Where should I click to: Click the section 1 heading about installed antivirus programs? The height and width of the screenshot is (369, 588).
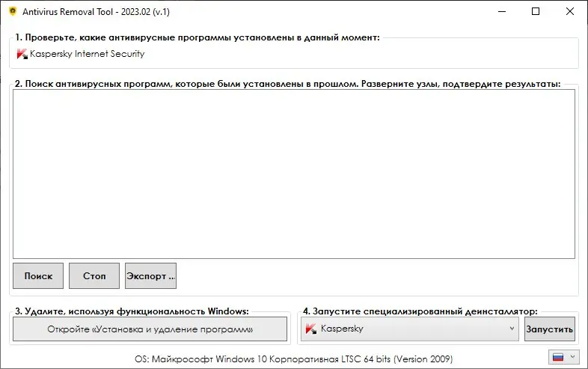(x=197, y=37)
